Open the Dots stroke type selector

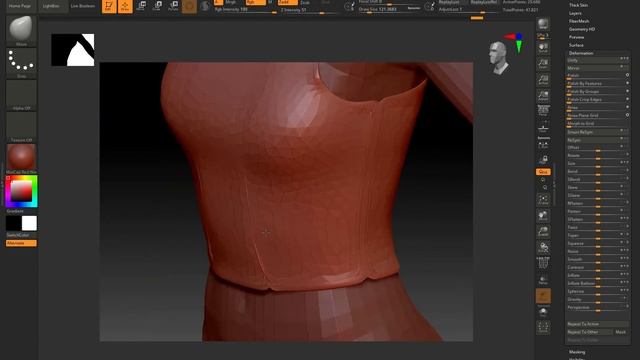coord(21,63)
